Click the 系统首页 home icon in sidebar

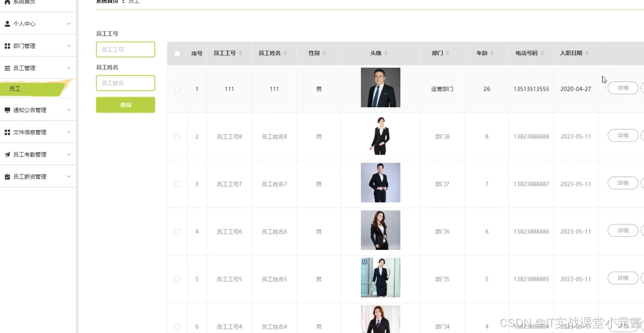click(7, 2)
